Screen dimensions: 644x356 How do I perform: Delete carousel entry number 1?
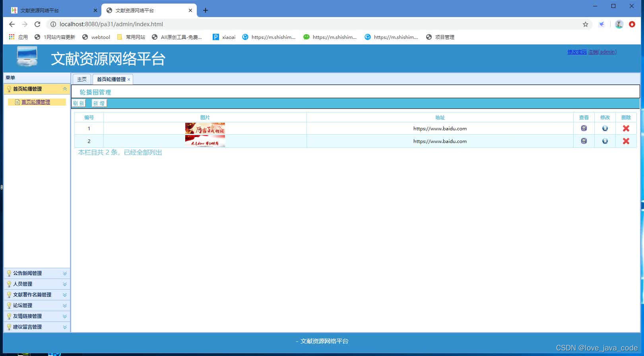point(626,128)
